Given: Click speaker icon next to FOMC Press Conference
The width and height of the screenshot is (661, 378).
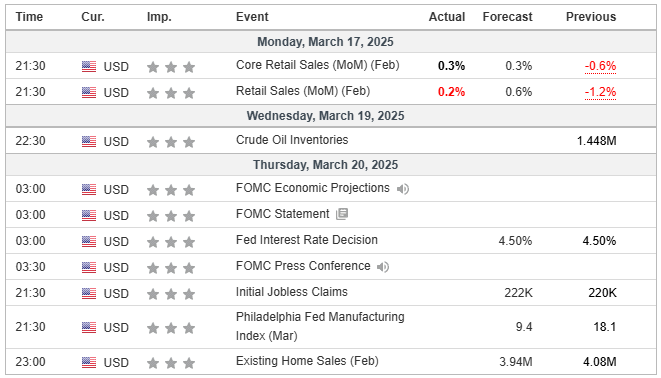Looking at the screenshot, I should (x=383, y=267).
